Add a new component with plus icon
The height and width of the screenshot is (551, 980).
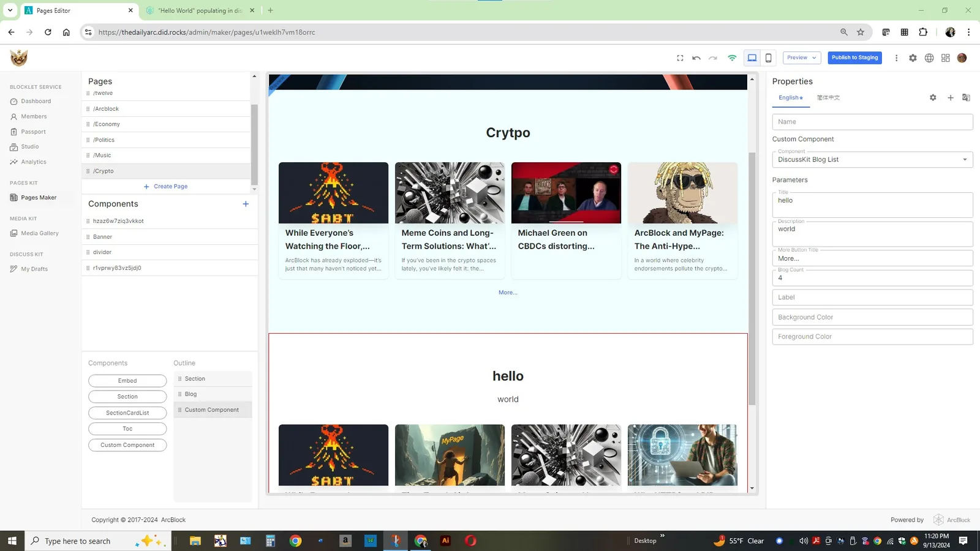pos(246,204)
